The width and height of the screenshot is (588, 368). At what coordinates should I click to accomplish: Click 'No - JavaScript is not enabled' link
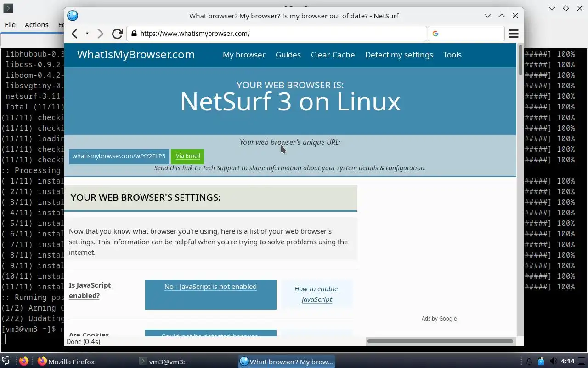(x=210, y=287)
